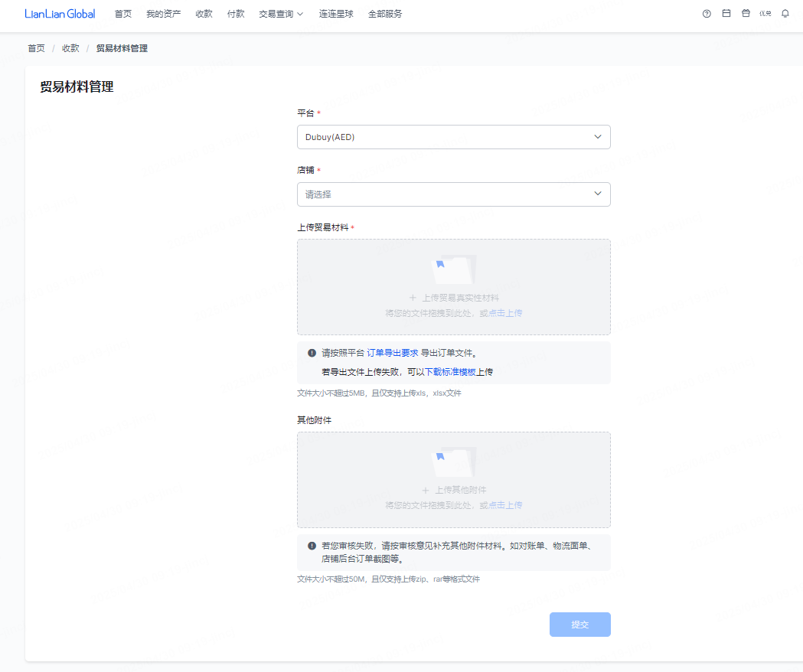Click the chevron in the 店铺 field
Screen dimensions: 803x672
pos(598,194)
